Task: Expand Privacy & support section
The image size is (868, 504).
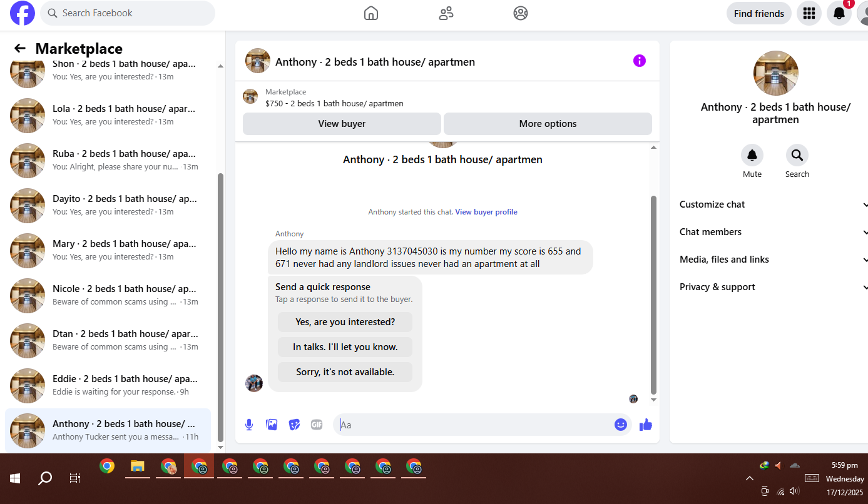Action: pos(774,287)
